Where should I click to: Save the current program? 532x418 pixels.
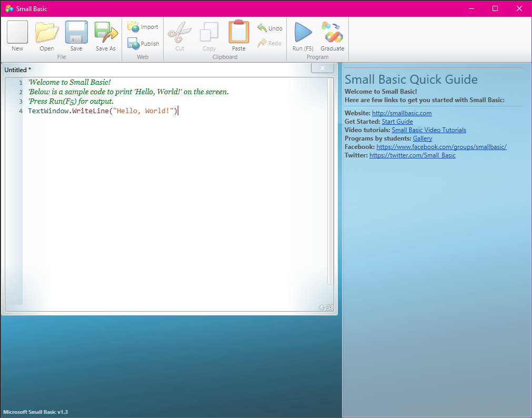(x=76, y=36)
